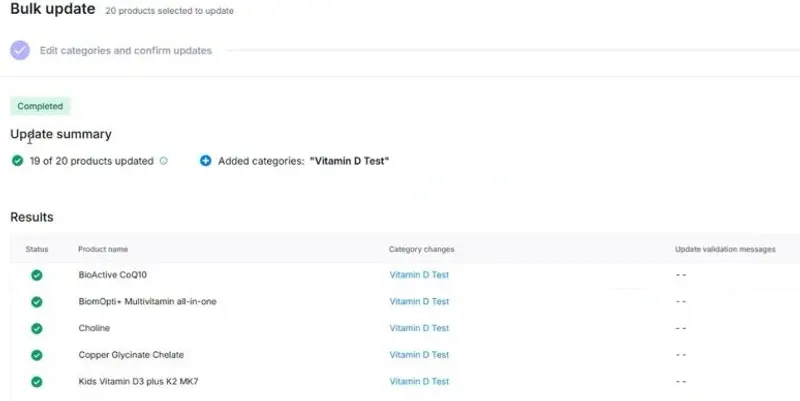Click status check icon for Choline row

(37, 328)
